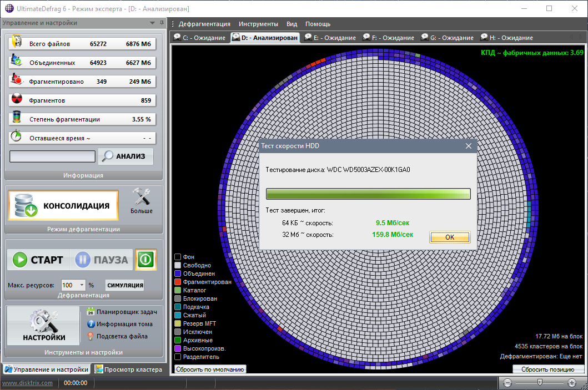The image size is (588, 390).
Task: Open Больше tools icon for more modes
Action: tap(141, 201)
